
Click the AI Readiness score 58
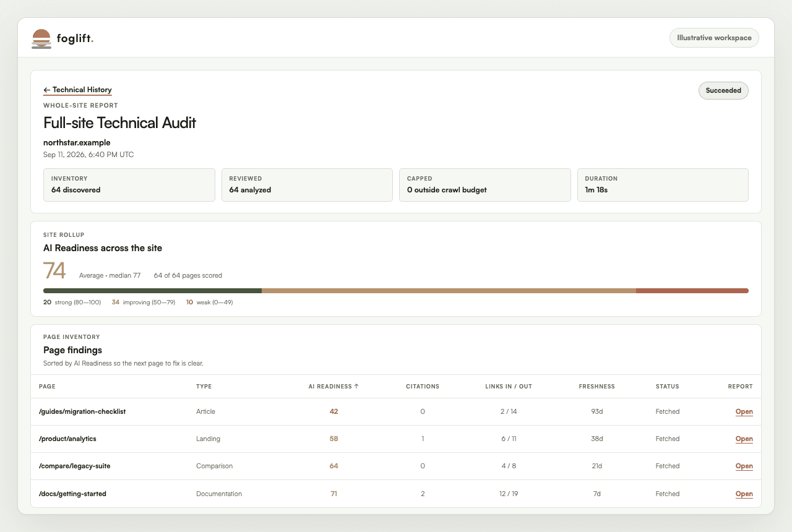[334, 439]
